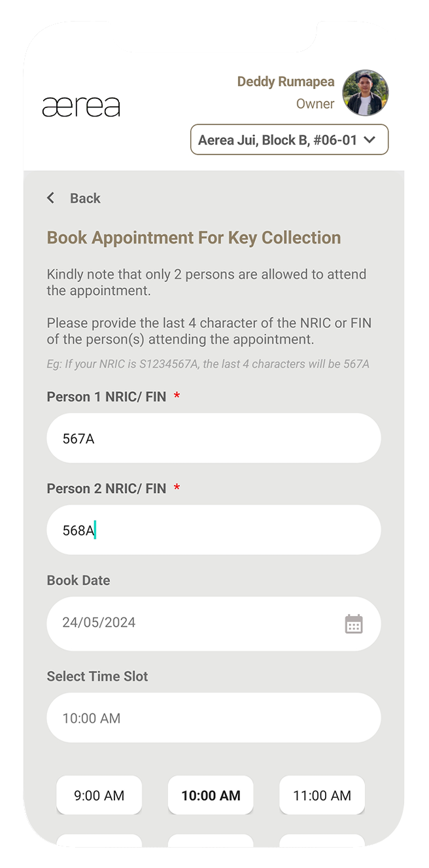Select the 9:00 AM time slot
Image resolution: width=429 pixels, height=868 pixels.
pos(99,795)
